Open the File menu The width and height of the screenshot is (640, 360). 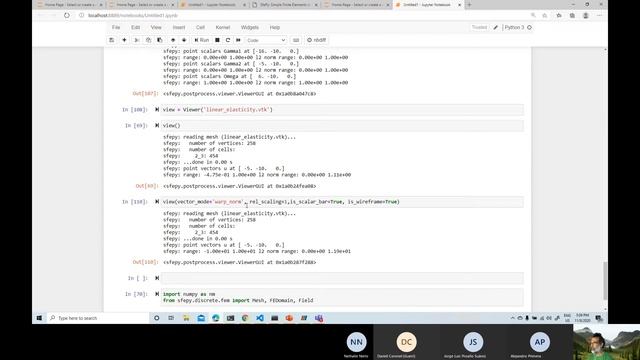pos(116,27)
